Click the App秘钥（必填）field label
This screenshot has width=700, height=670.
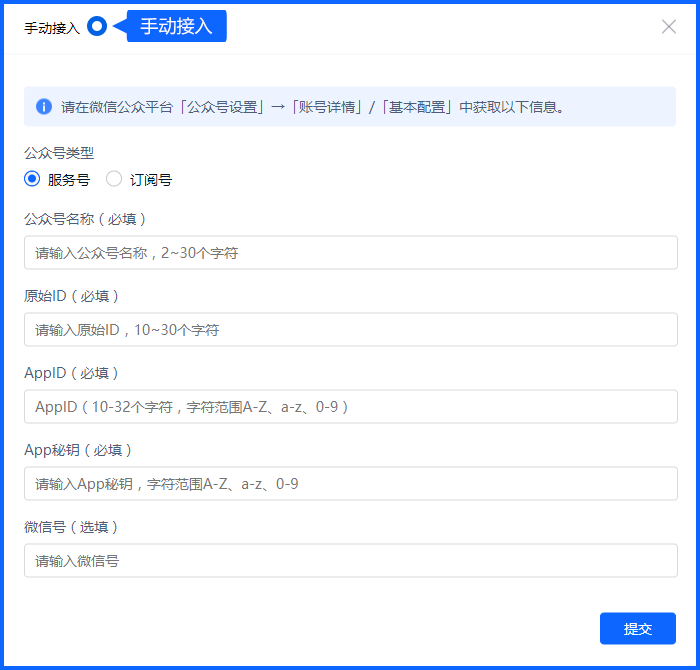pyautogui.click(x=78, y=450)
